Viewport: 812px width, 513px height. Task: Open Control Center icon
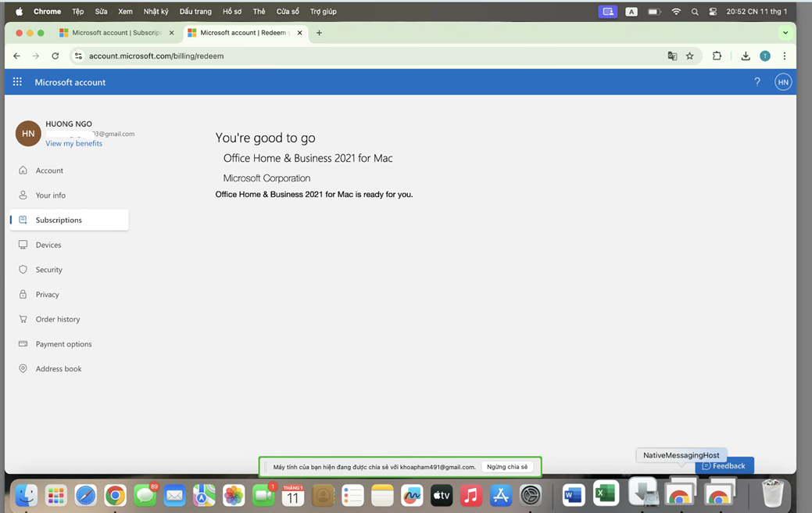click(x=713, y=12)
